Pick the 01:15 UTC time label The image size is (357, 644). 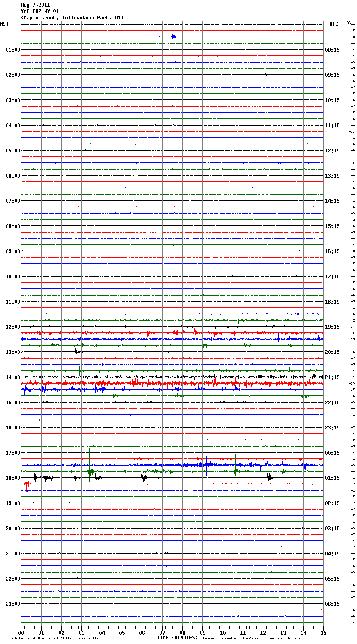point(332,478)
